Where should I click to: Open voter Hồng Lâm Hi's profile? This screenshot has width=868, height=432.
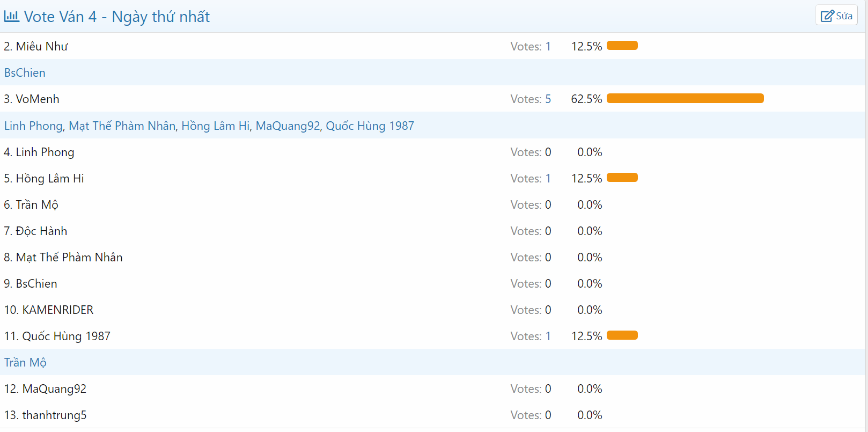click(215, 126)
